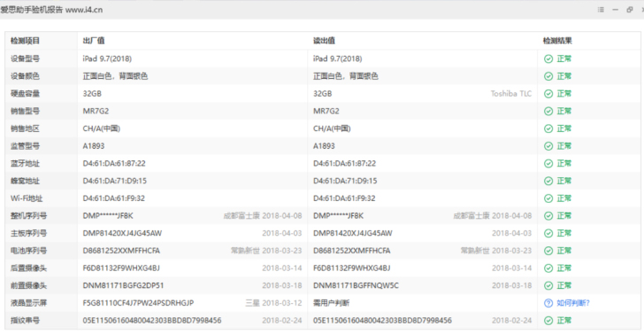Viewport: 644px width, 334px height.
Task: Click factory Wi-Fi address D4:61:DA:61:F9:32
Action: pyautogui.click(x=114, y=198)
